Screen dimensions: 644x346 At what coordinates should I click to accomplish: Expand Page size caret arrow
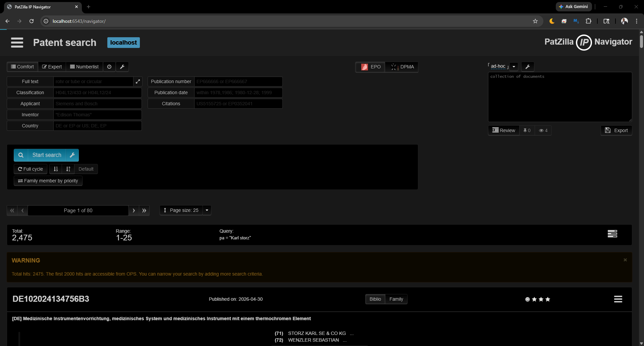[207, 210]
